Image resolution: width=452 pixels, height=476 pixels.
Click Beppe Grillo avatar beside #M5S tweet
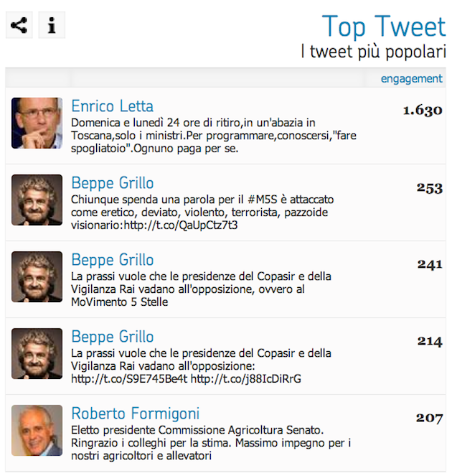click(37, 200)
